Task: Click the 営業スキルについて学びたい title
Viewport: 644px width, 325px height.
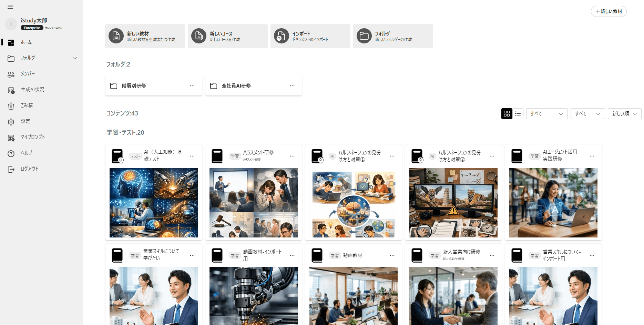Action: pyautogui.click(x=161, y=255)
